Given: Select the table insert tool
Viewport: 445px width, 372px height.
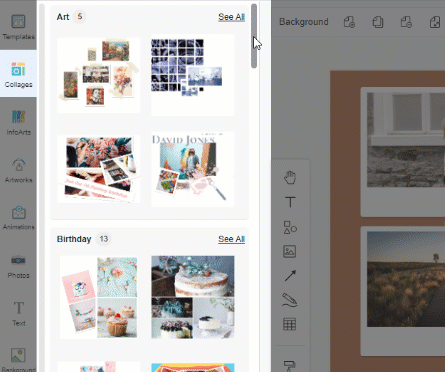Looking at the screenshot, I should pos(289,324).
